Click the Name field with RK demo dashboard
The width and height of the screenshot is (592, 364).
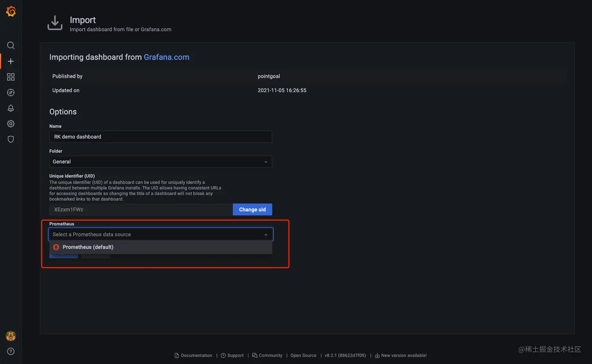pos(161,137)
